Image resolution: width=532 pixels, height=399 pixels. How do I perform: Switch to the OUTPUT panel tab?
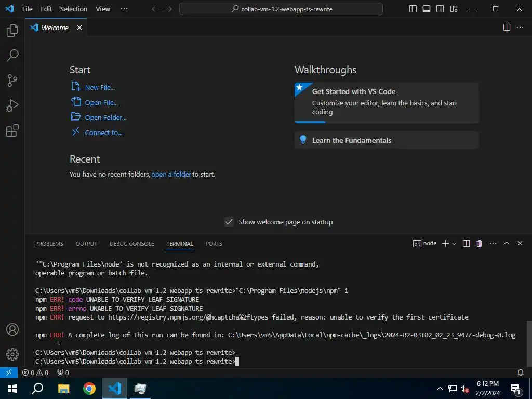click(86, 244)
